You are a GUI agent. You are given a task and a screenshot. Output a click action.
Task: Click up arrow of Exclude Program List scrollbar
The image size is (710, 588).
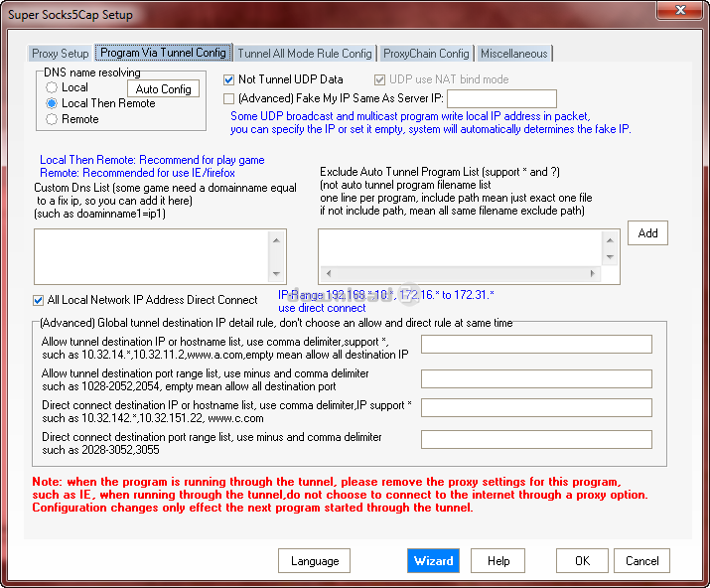610,240
